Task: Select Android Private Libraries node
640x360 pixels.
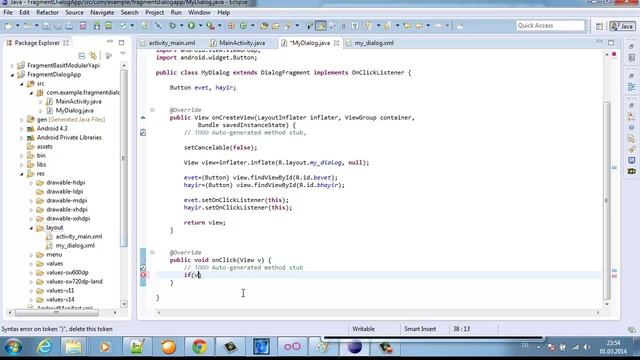Action: pos(69,138)
